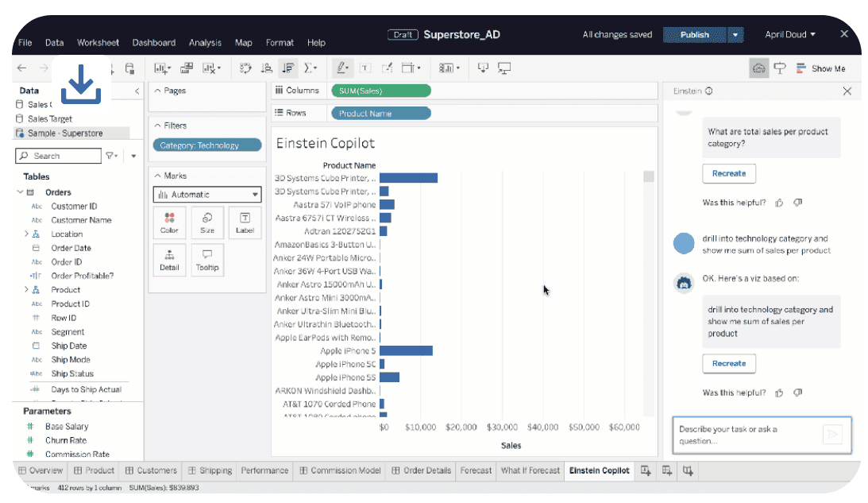Toggle the show mark labels T icon
868x503 pixels.
365,68
